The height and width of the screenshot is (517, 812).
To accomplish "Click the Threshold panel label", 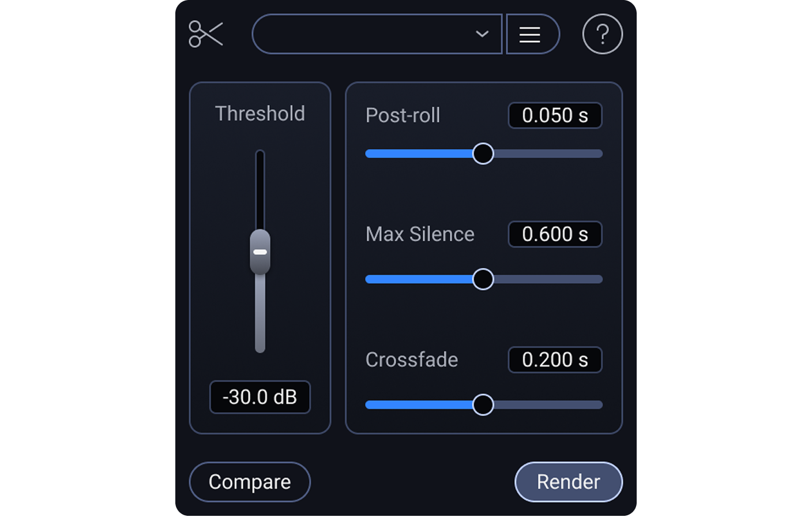I will 260,114.
